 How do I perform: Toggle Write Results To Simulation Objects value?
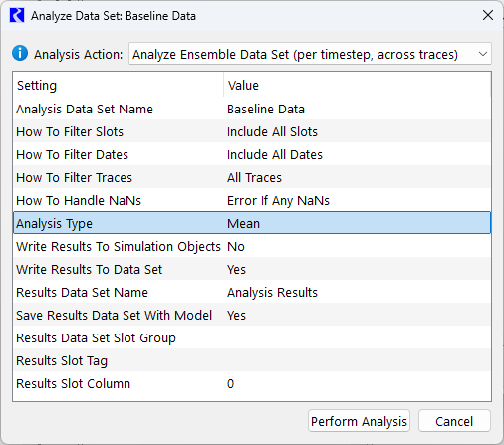(x=358, y=246)
